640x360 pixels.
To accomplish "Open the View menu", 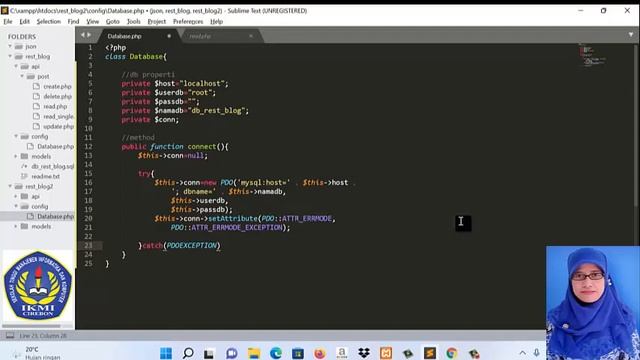I will [93, 22].
